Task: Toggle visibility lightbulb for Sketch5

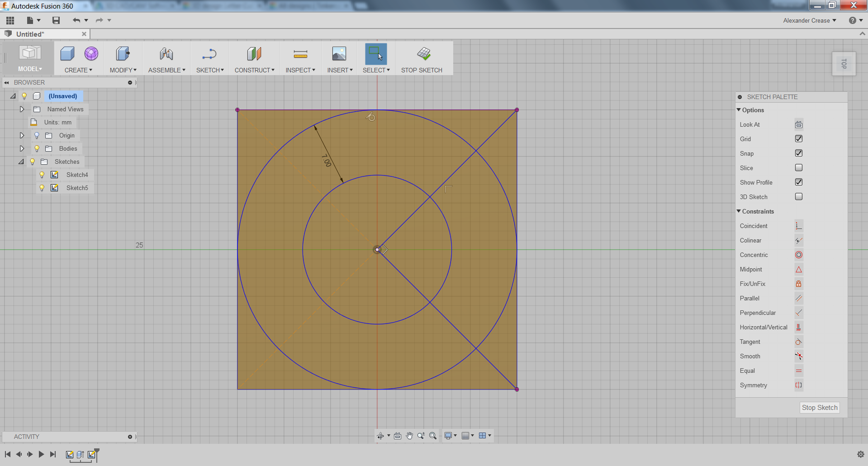Action: pyautogui.click(x=42, y=188)
